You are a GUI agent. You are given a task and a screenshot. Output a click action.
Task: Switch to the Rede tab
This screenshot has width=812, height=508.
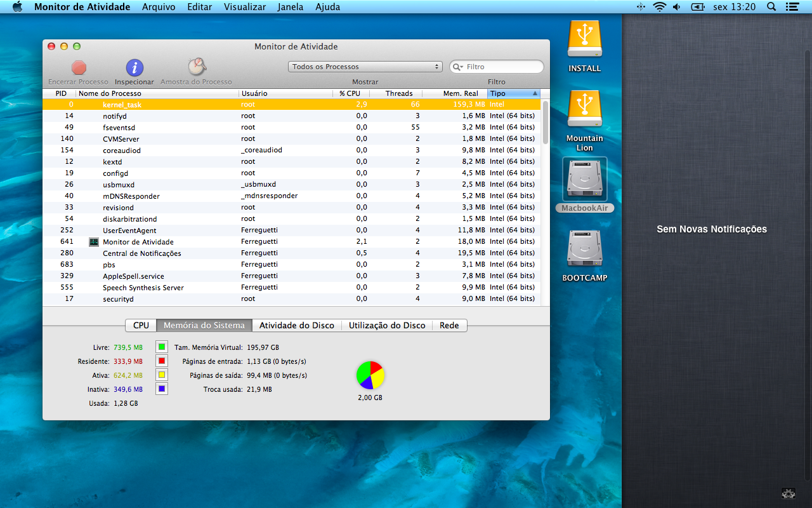click(449, 325)
